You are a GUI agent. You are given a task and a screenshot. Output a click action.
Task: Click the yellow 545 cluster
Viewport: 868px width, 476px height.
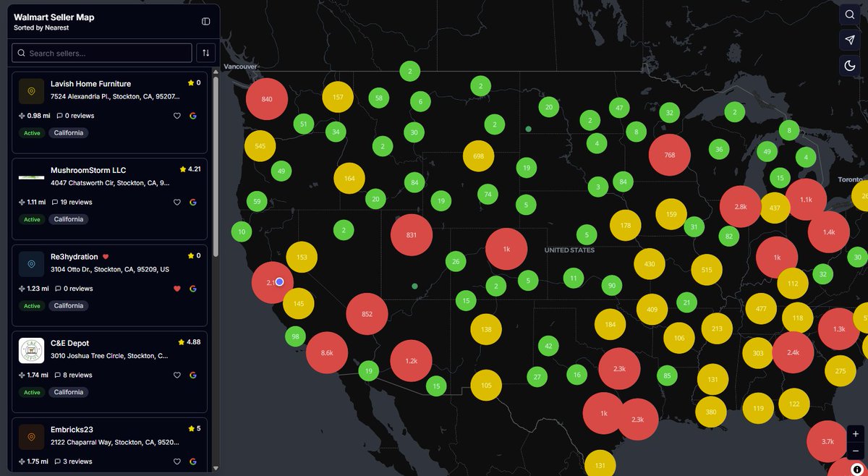click(260, 146)
